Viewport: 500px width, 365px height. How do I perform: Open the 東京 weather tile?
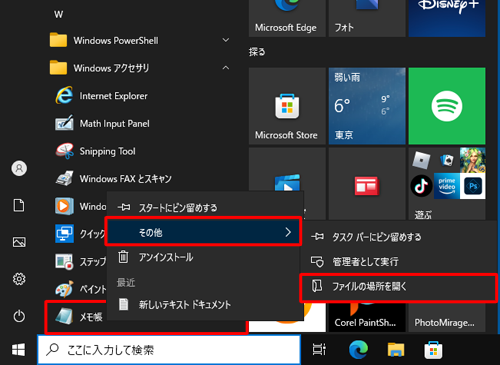click(x=367, y=106)
